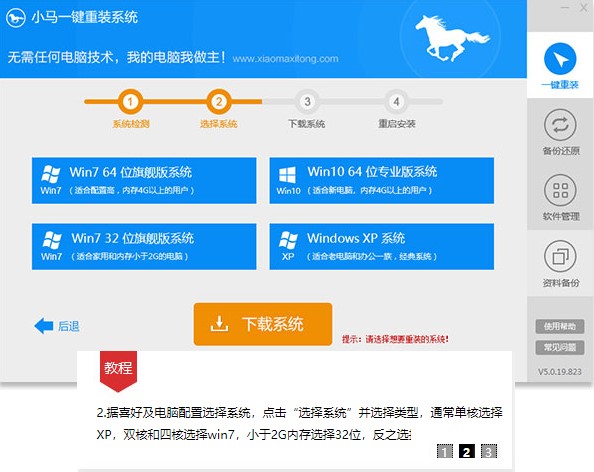Select Win7 32位旗舰版系统 option
Viewport: 594px width, 472px height.
tap(144, 247)
